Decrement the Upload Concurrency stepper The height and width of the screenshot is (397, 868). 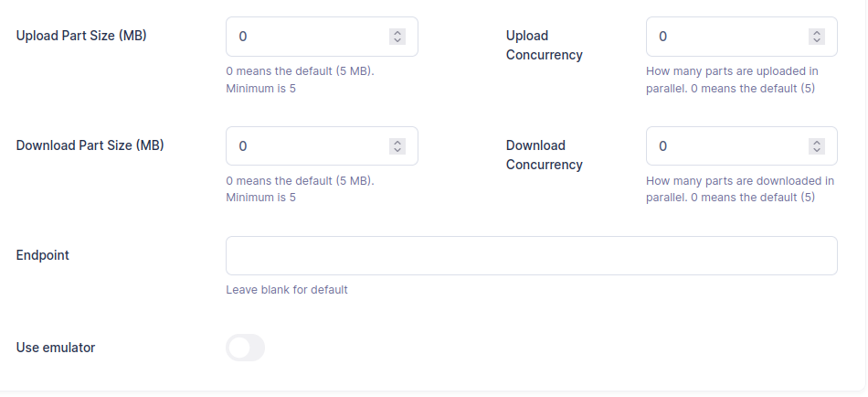click(x=817, y=40)
